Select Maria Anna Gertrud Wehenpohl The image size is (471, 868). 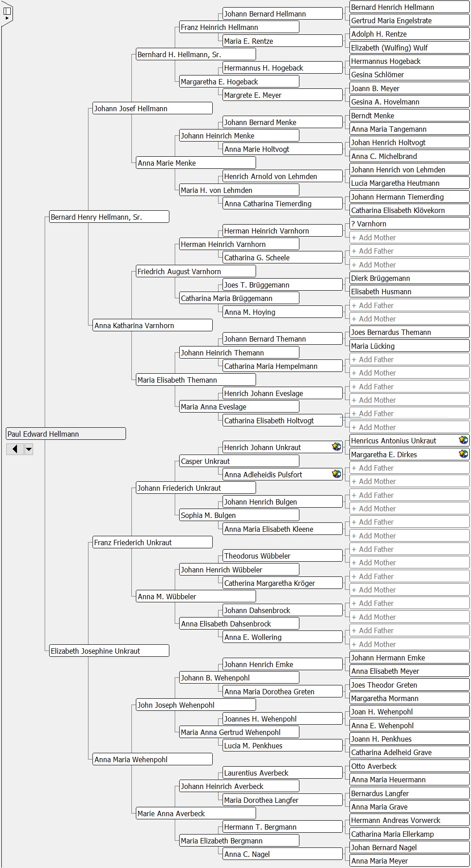[x=239, y=732]
